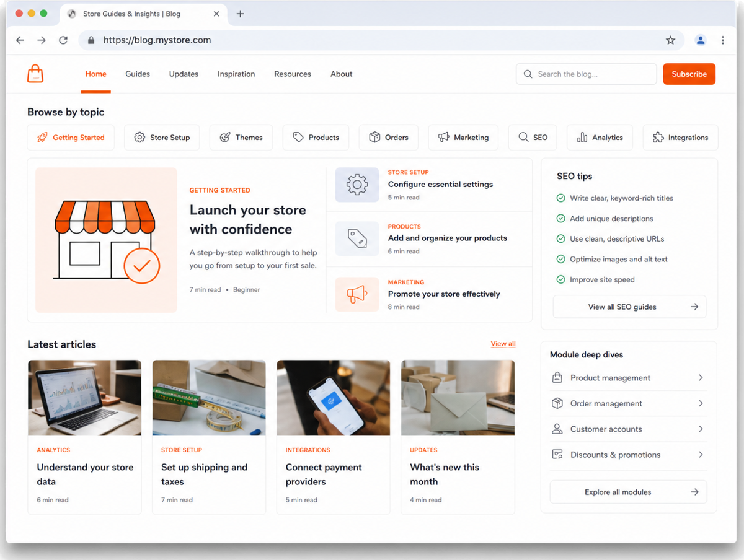Open Set up shipping and taxes title

tap(204, 475)
